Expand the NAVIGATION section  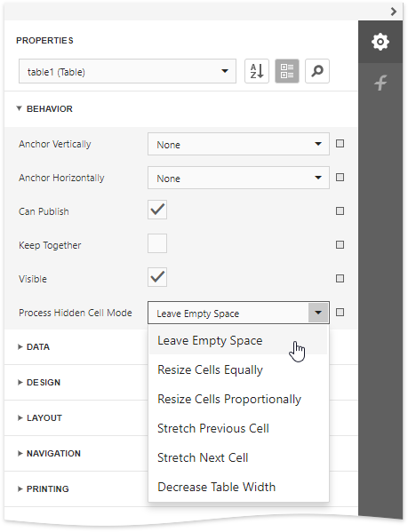[49, 454]
